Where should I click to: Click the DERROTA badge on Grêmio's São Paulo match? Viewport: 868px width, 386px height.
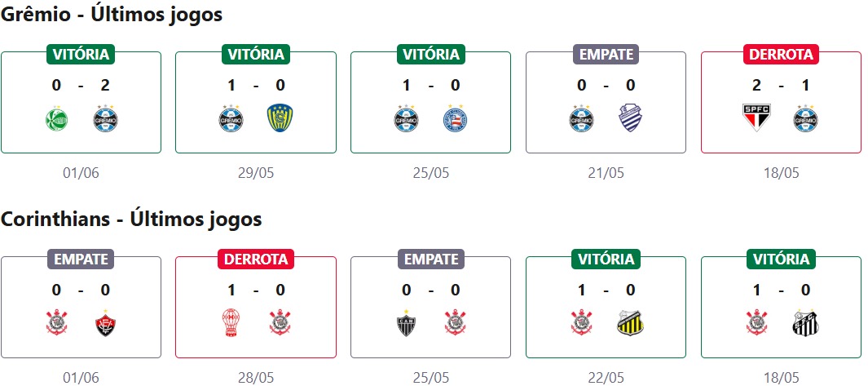click(x=781, y=55)
